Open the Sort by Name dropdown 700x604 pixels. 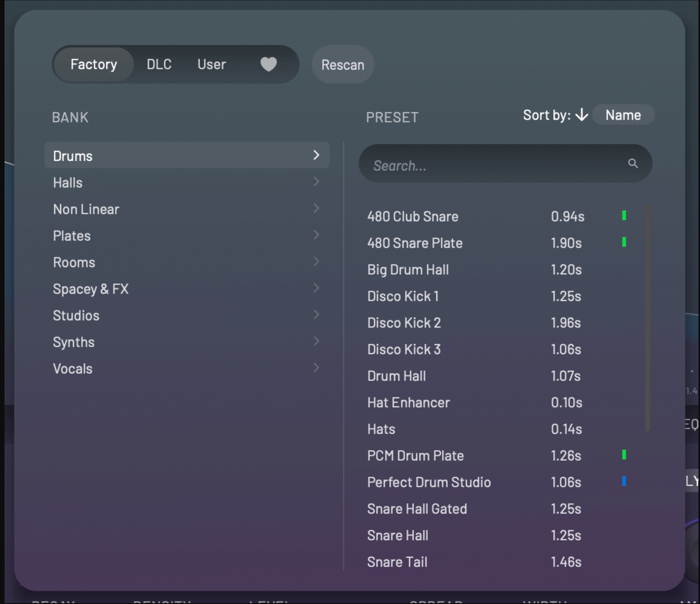click(623, 115)
